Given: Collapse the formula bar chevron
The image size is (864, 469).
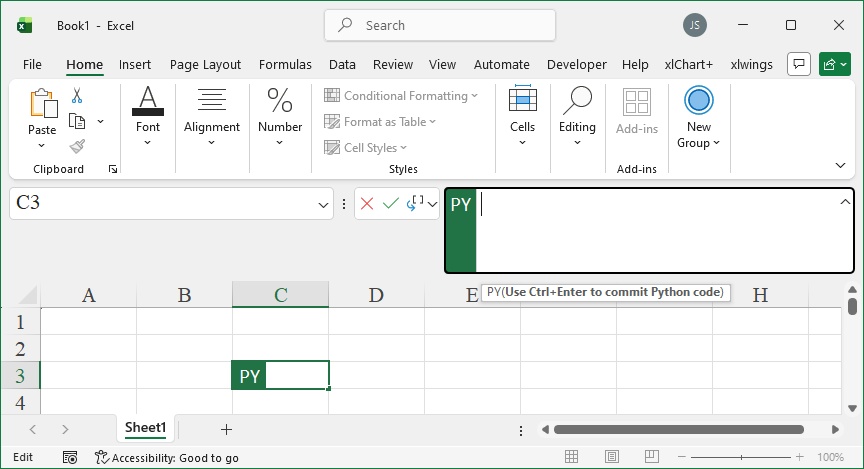Looking at the screenshot, I should point(845,202).
